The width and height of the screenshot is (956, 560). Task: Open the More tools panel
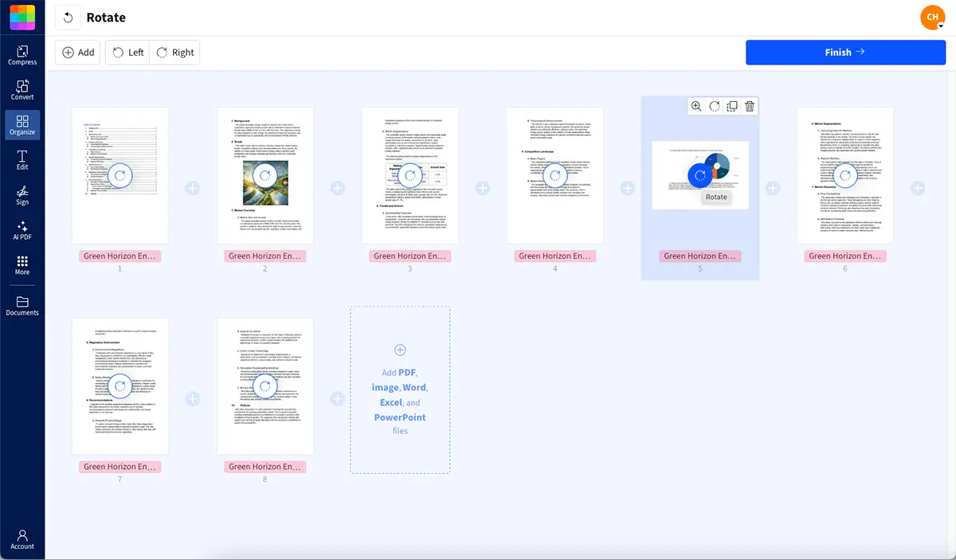[x=22, y=266]
